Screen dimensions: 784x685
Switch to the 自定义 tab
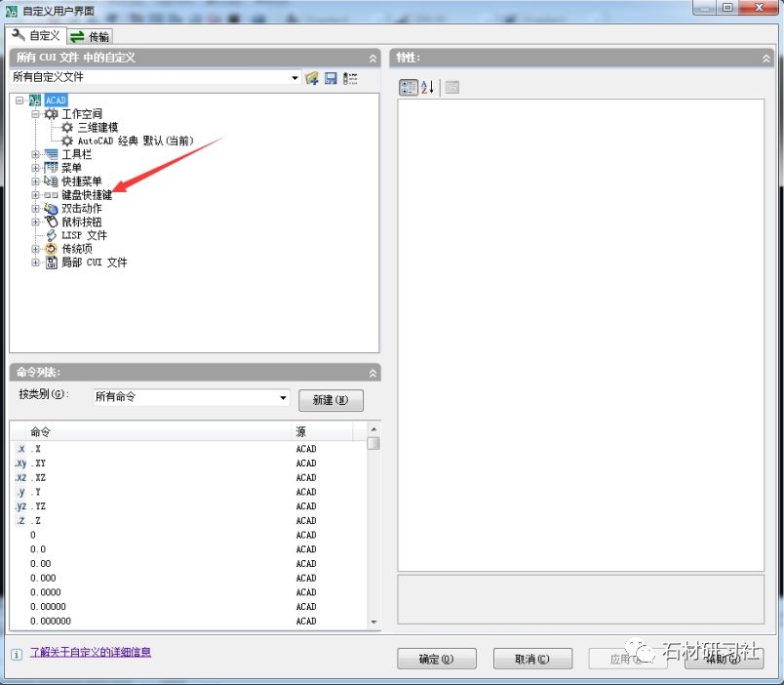(36, 35)
